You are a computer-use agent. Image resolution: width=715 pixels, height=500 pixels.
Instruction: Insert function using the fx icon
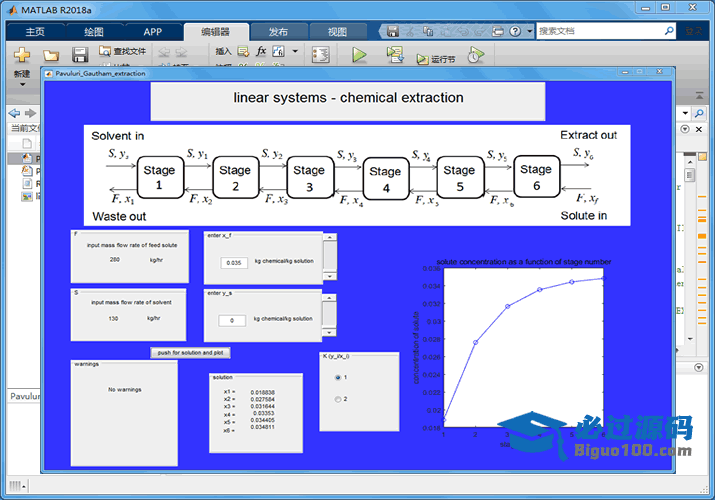(x=261, y=51)
